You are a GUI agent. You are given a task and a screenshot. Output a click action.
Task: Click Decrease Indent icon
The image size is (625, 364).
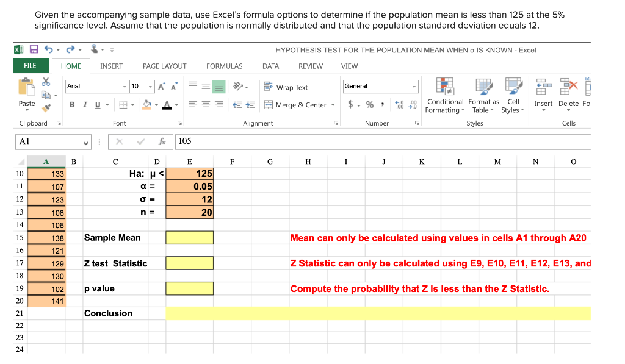click(x=237, y=105)
